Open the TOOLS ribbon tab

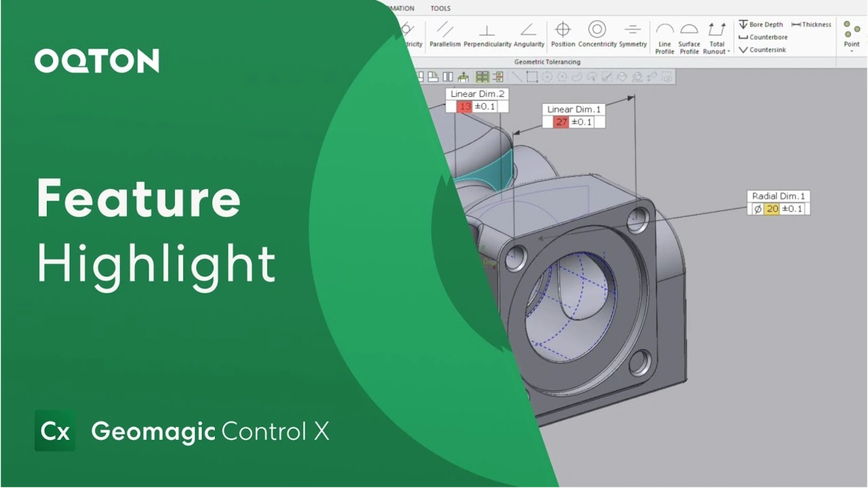(x=440, y=8)
